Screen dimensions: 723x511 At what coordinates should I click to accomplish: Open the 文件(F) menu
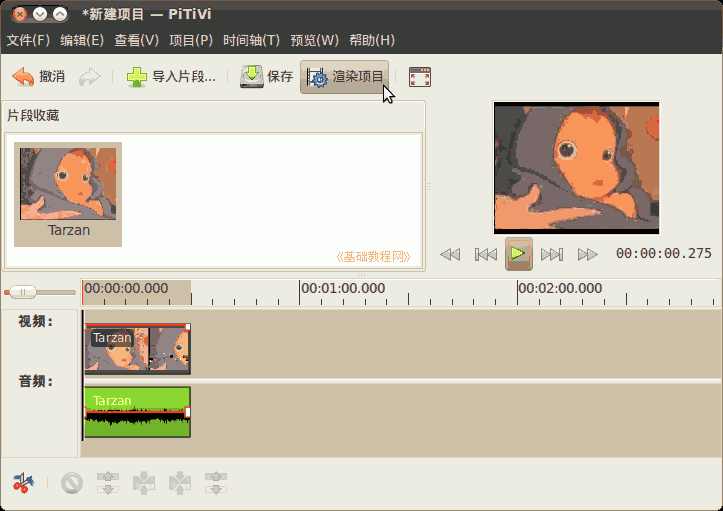[x=28, y=40]
